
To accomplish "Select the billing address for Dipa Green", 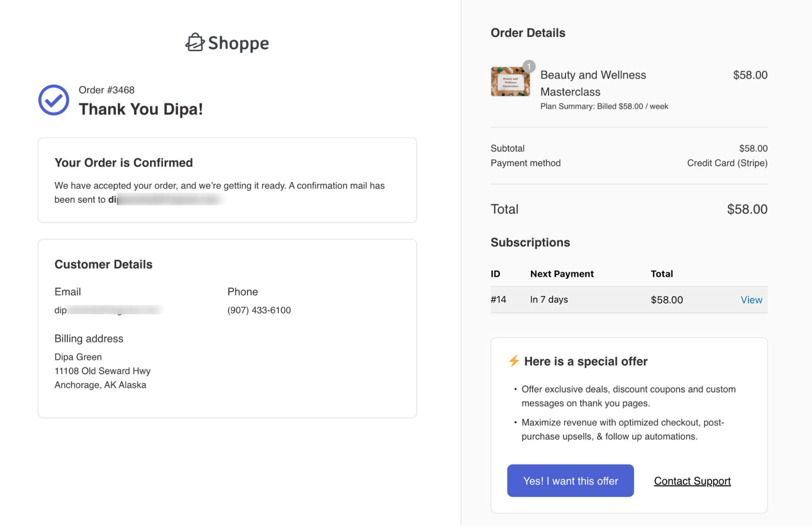I will pyautogui.click(x=102, y=370).
